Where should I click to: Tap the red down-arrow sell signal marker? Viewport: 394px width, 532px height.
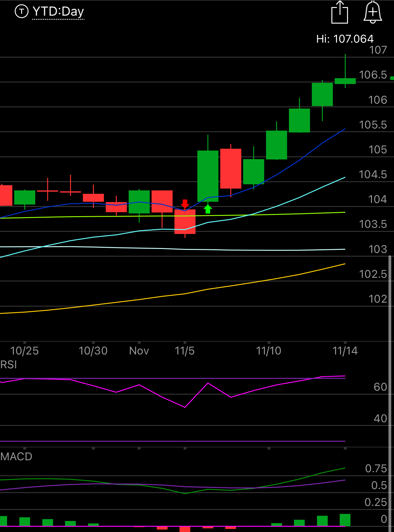pos(185,204)
